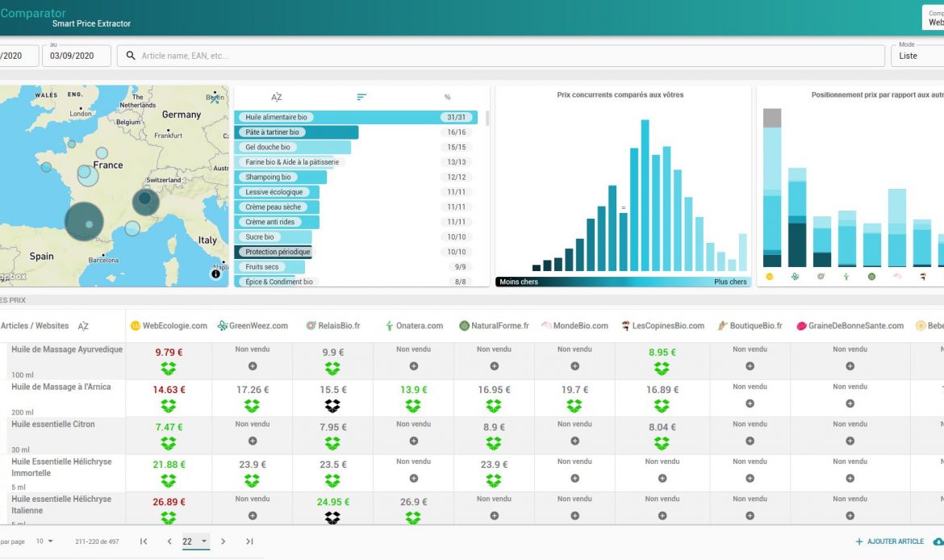This screenshot has height=560, width=944.
Task: Open WebEcologie.com column header
Action: [169, 326]
